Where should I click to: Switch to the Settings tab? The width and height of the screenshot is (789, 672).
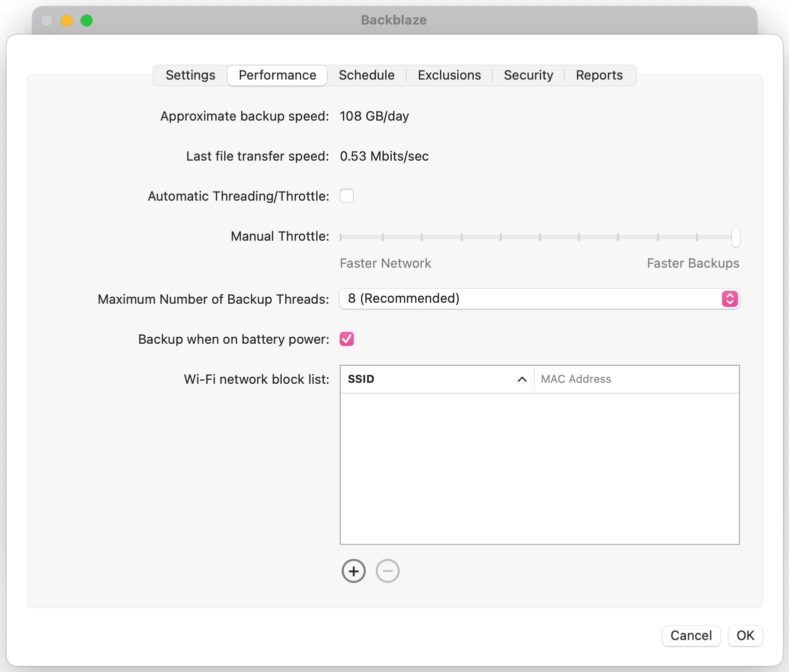pos(191,75)
